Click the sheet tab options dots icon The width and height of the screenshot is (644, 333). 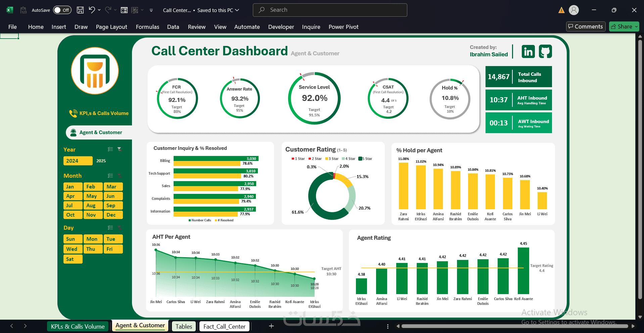pyautogui.click(x=388, y=326)
